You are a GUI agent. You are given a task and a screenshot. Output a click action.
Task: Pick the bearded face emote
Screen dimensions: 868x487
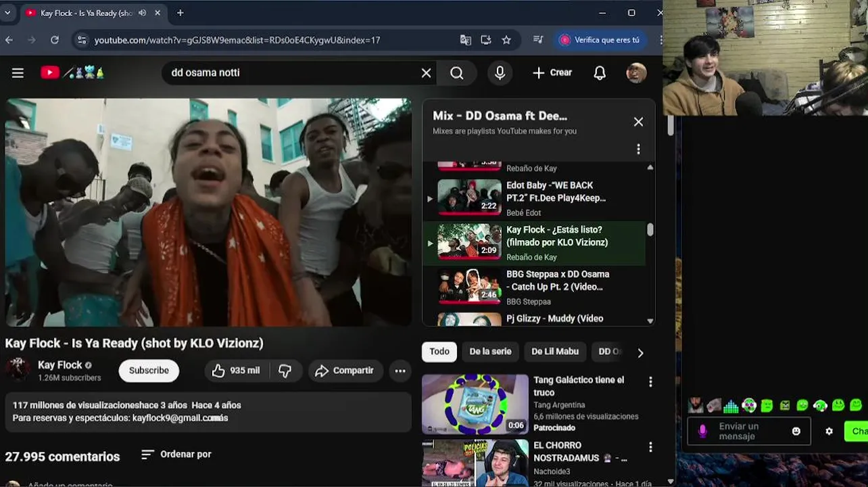[x=696, y=406]
